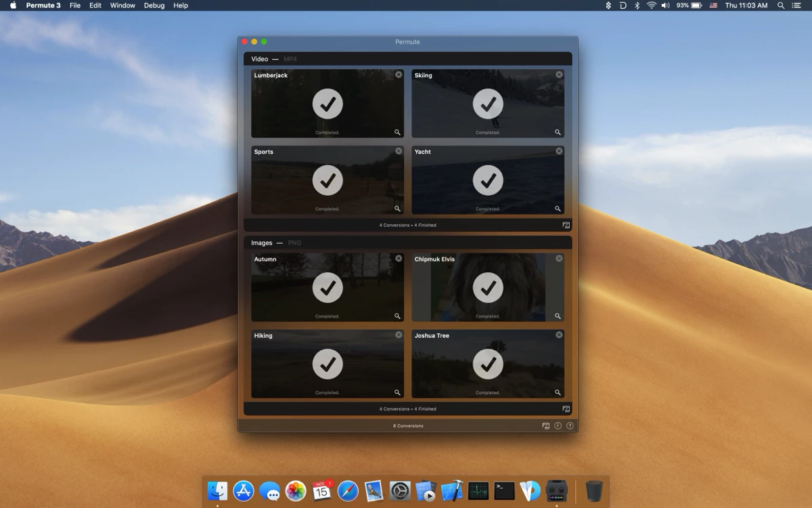Screen dimensions: 812x508
Task: Click the Yacht card's checkmark thumbnail
Action: [488, 180]
